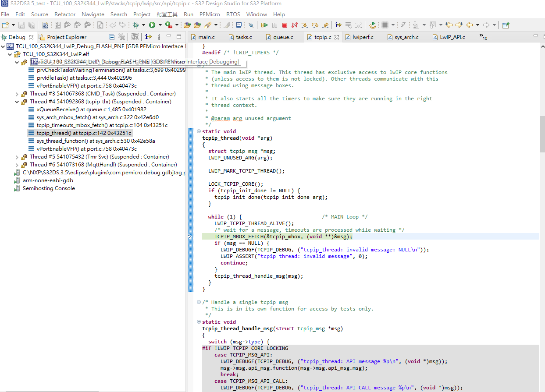The image size is (545, 392).
Task: Click Collapse All in Debug view
Action: (111, 37)
